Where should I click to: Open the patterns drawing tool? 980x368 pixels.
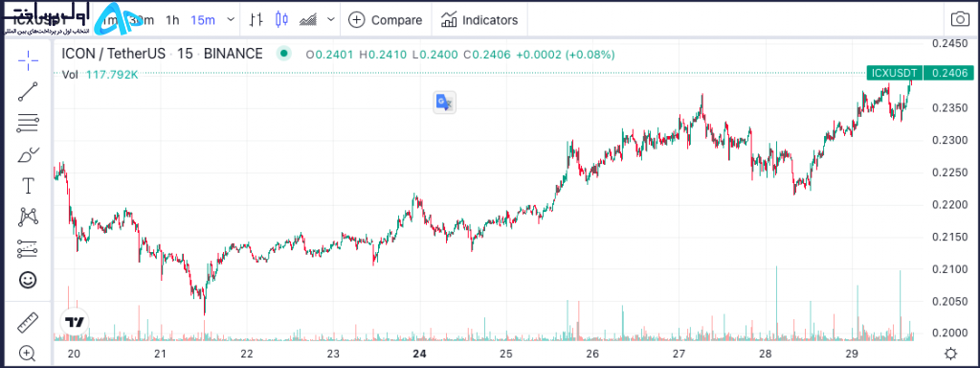pyautogui.click(x=28, y=218)
